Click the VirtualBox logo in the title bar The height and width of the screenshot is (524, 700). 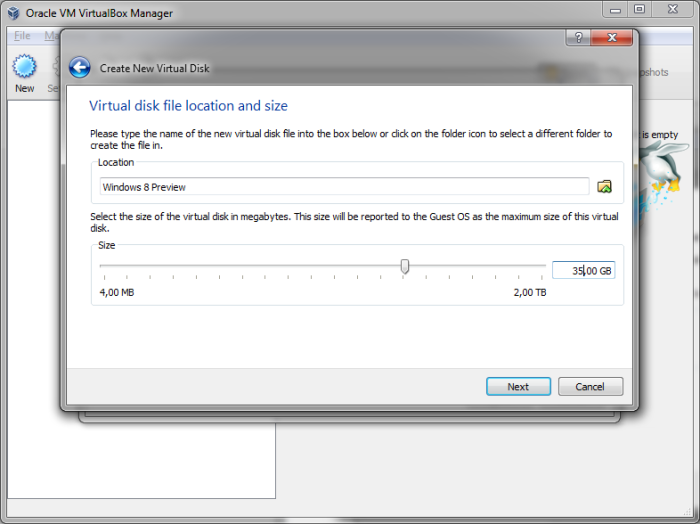pyautogui.click(x=13, y=13)
